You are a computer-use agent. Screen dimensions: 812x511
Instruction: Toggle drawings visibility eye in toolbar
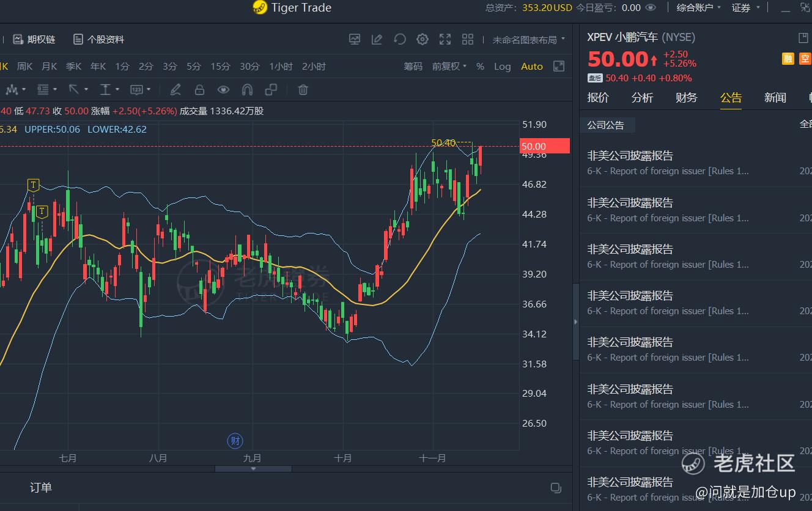point(223,90)
